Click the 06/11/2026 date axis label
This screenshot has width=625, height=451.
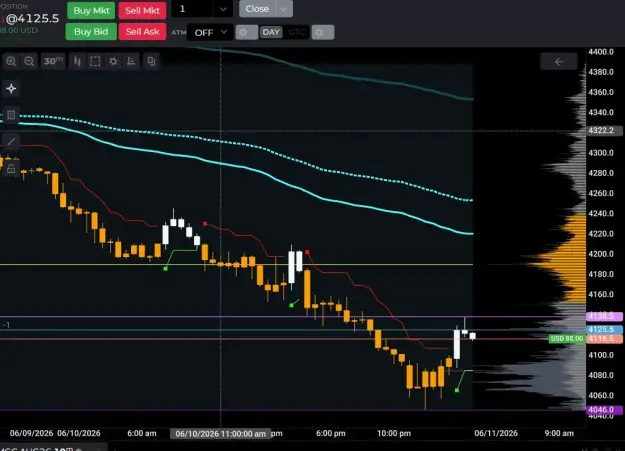pyautogui.click(x=496, y=433)
